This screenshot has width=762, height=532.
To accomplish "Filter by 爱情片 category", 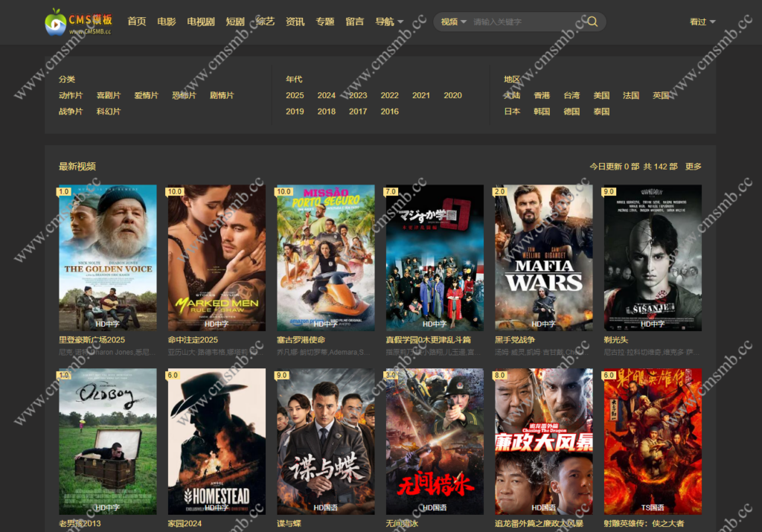I will pyautogui.click(x=147, y=95).
